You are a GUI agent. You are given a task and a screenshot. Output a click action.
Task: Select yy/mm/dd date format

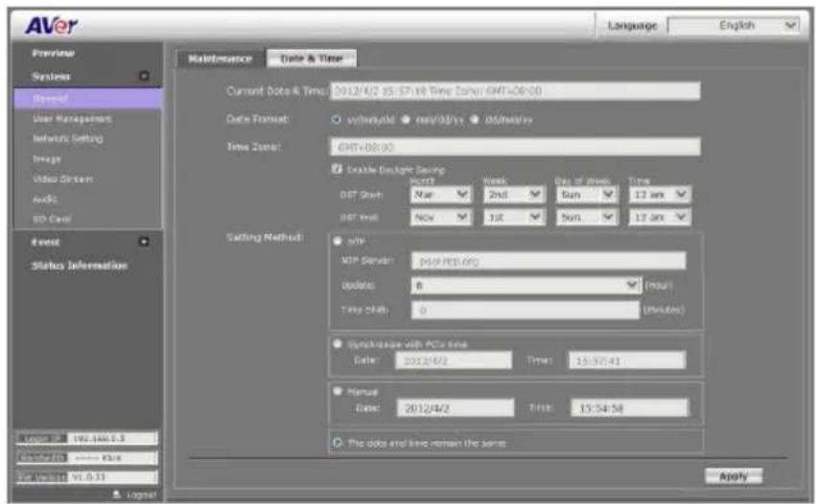point(337,120)
